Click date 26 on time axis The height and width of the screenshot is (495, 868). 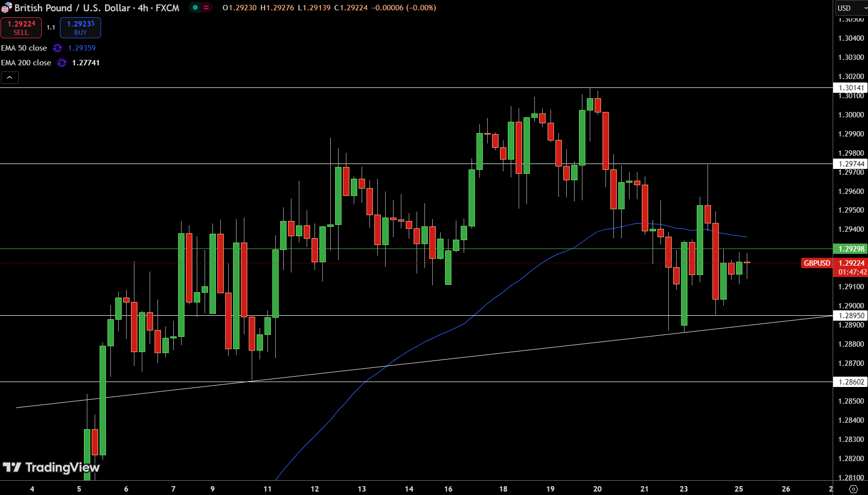point(786,489)
